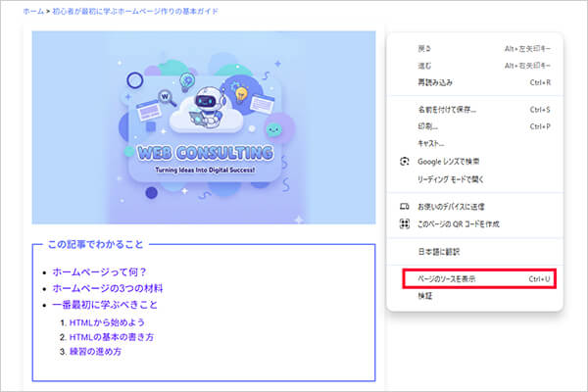Image resolution: width=588 pixels, height=392 pixels.
Task: Choose キャスト in the context menu
Action: pyautogui.click(x=474, y=143)
